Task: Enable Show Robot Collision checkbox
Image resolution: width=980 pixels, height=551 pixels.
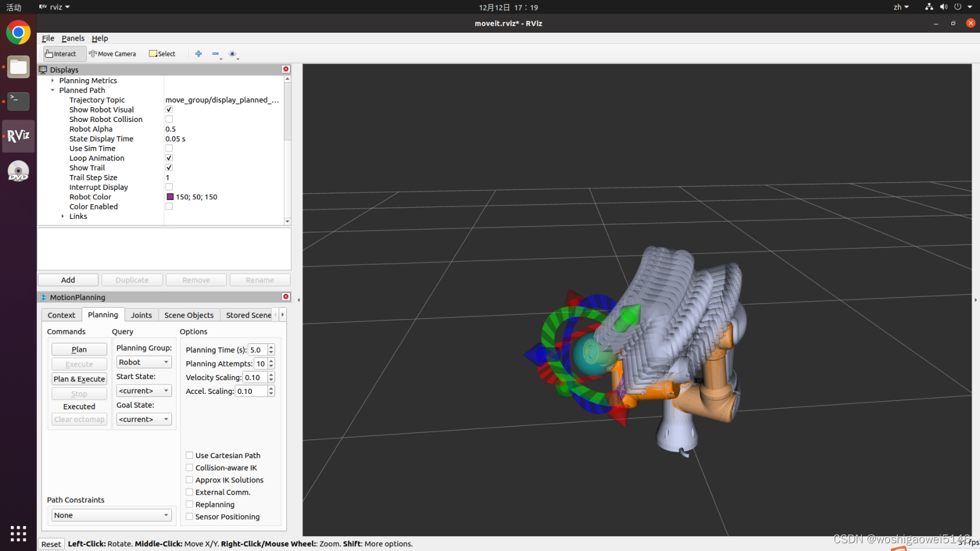Action: point(169,119)
